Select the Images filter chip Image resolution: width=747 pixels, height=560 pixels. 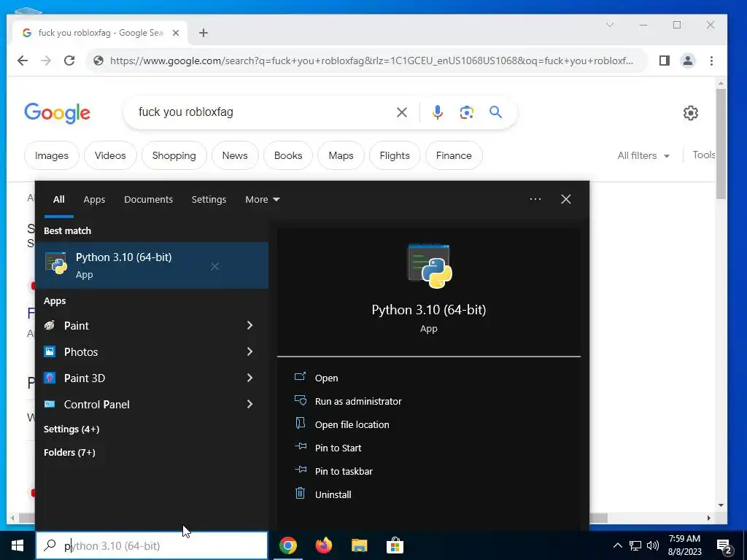(52, 156)
